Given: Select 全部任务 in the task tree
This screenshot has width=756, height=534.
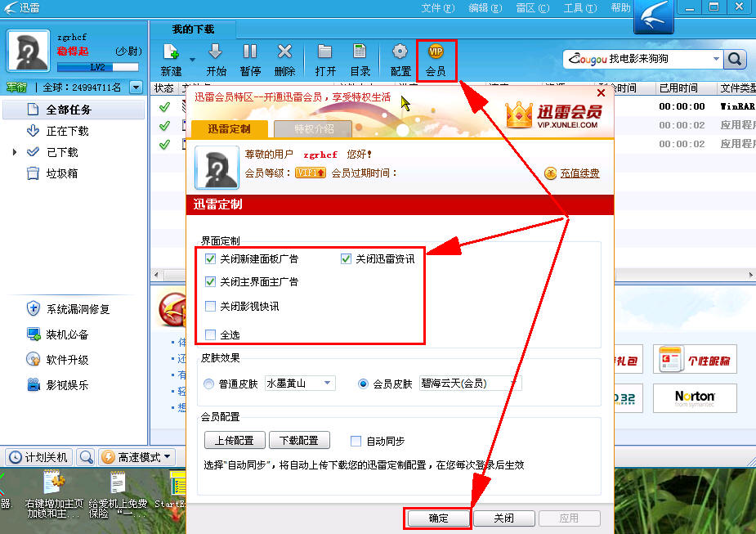Looking at the screenshot, I should (74, 110).
